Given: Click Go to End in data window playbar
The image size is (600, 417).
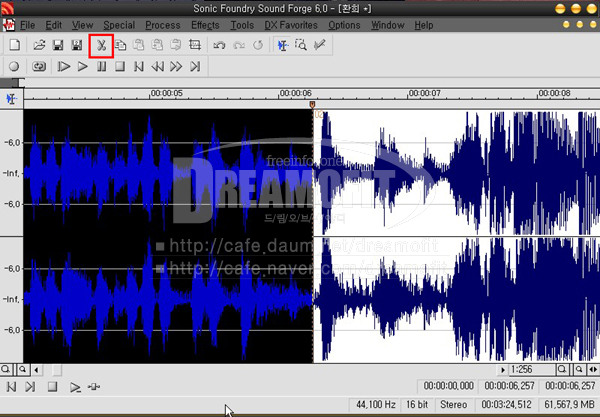Looking at the screenshot, I should pos(30,387).
